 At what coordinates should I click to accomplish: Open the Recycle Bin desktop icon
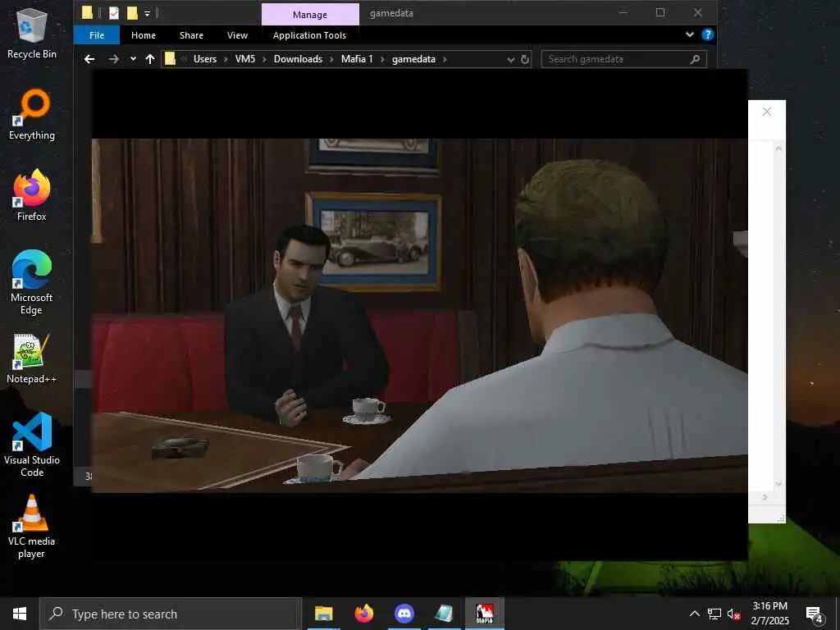coord(32,32)
